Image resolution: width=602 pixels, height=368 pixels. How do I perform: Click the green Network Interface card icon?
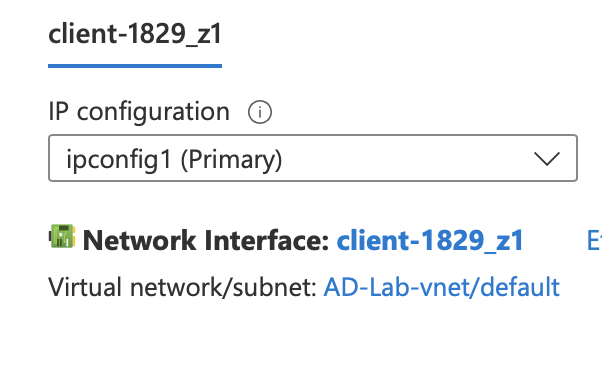click(x=62, y=236)
